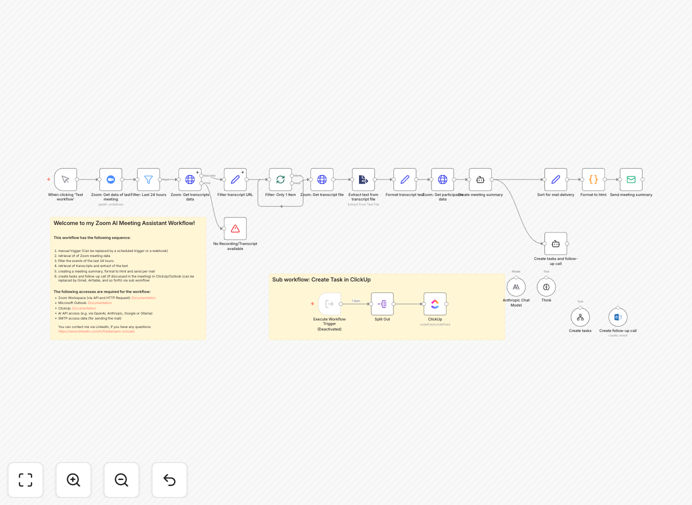Click the 'Sub workflow: Create Task in ClickUp' heading
The image size is (692, 505).
click(x=321, y=279)
